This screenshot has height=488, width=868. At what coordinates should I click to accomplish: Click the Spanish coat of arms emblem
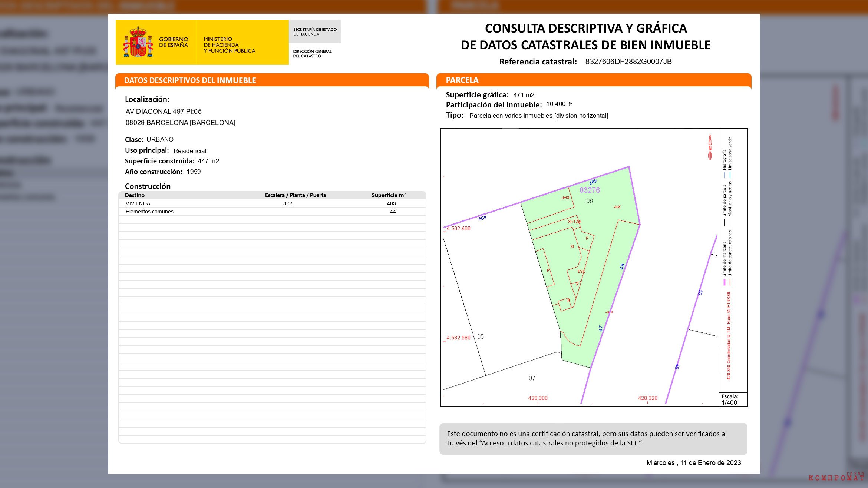[x=138, y=42]
